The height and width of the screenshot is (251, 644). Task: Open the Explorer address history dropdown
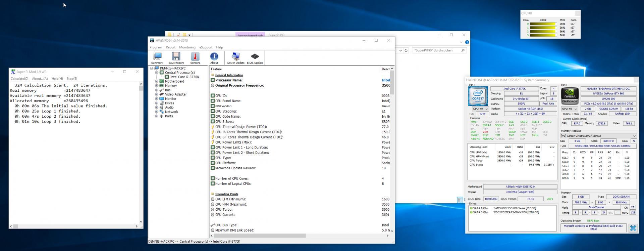coord(400,50)
